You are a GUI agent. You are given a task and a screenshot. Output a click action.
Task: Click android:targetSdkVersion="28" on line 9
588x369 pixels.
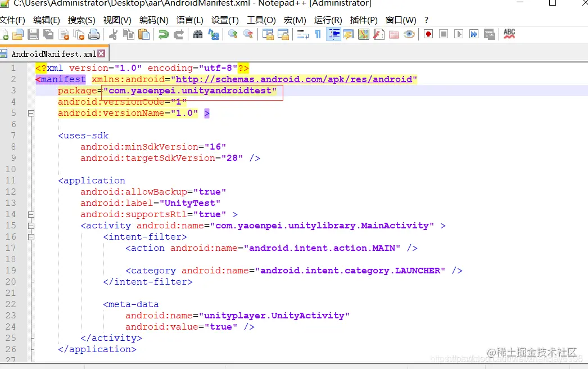[162, 158]
